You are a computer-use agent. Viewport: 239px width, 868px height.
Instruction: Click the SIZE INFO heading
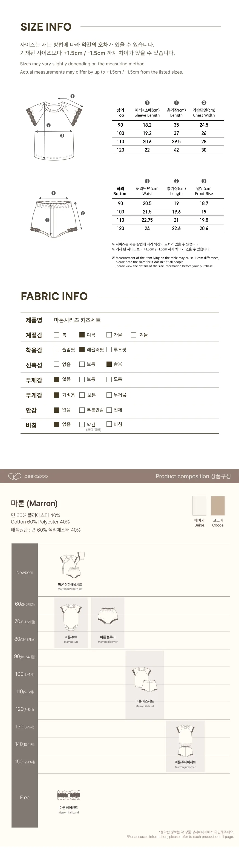tap(46, 27)
